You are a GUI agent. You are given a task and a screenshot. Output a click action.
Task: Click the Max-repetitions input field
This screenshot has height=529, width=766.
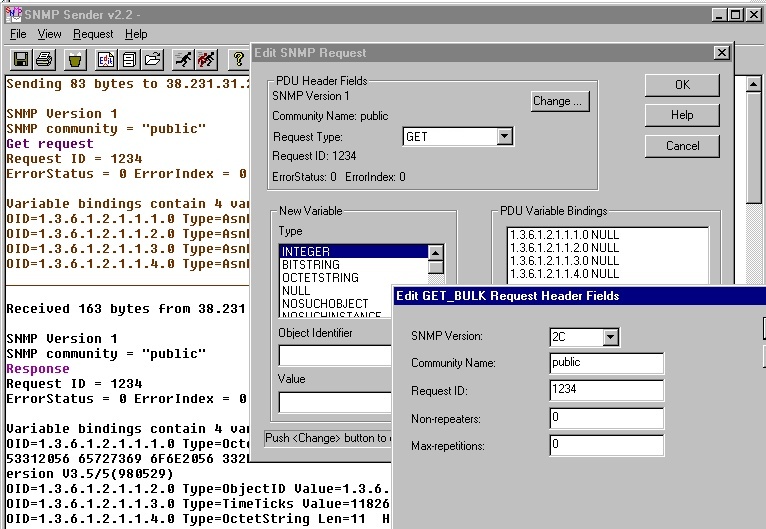pyautogui.click(x=606, y=445)
